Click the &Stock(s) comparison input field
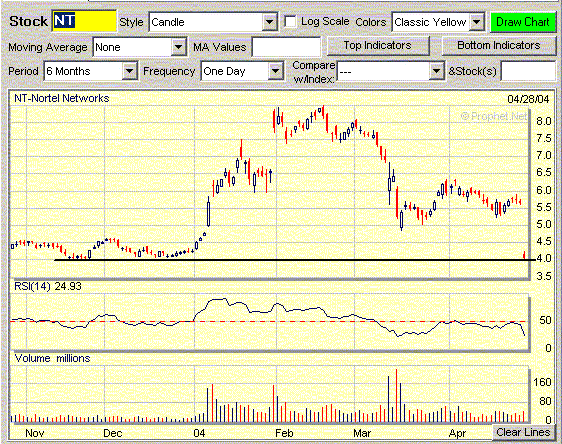Viewport: 562px width, 444px height. (x=528, y=71)
